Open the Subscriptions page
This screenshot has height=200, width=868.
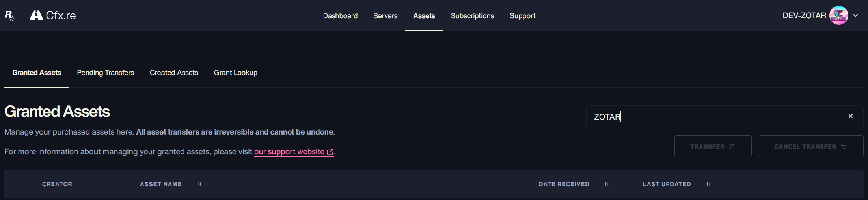[x=472, y=16]
